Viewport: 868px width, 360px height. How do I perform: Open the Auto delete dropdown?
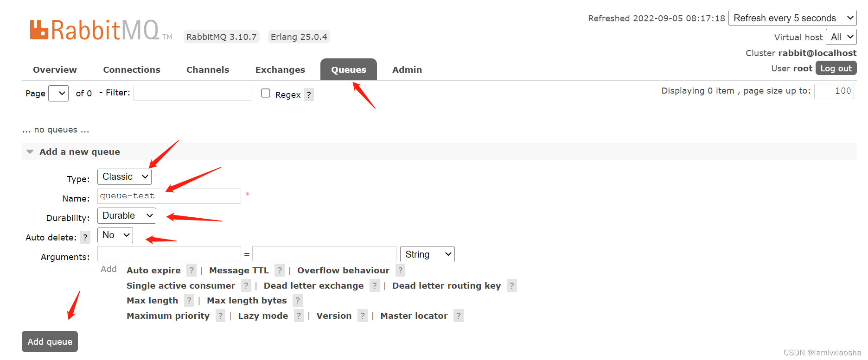point(115,235)
